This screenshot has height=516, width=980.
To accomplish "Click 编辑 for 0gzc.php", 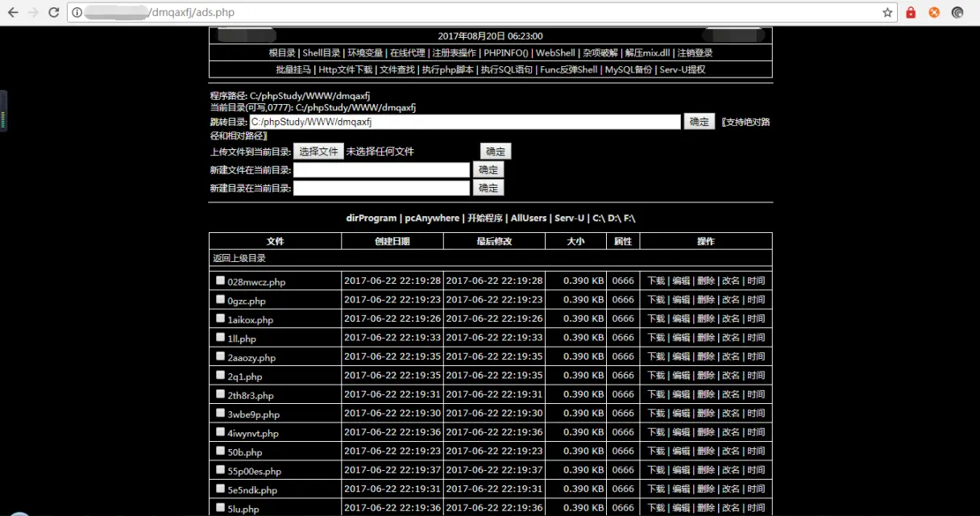I will click(x=681, y=299).
